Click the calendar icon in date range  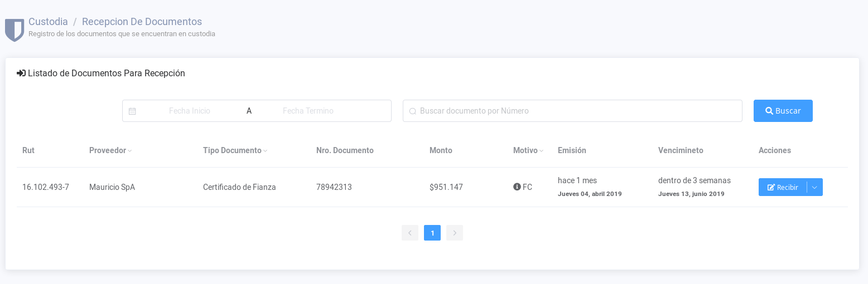[132, 111]
